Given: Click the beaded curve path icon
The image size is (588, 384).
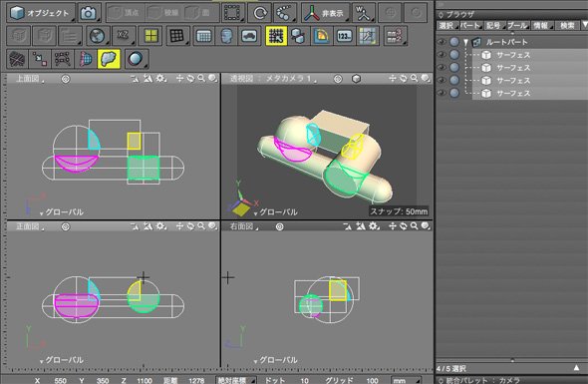Looking at the screenshot, I should (285, 13).
